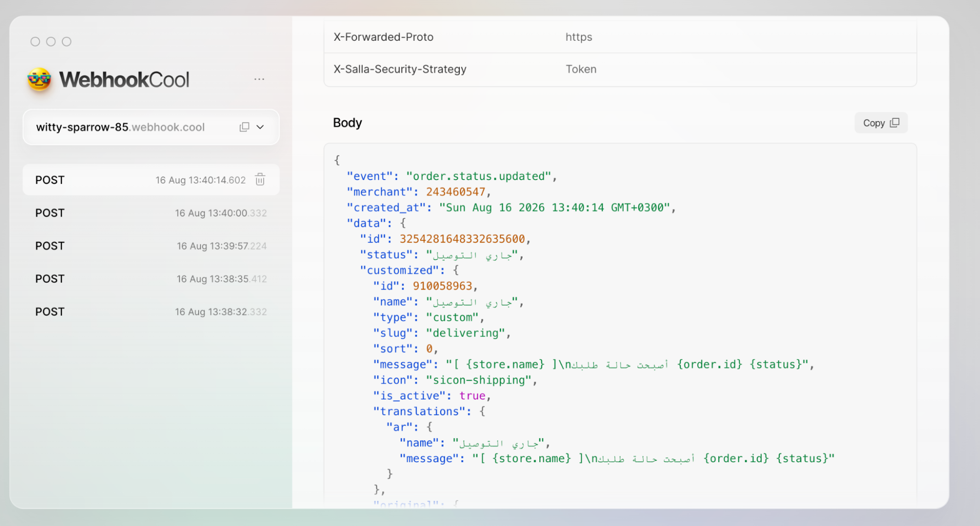Open the POST request at 13:38:35.412
Image resolution: width=980 pixels, height=526 pixels.
click(151, 279)
